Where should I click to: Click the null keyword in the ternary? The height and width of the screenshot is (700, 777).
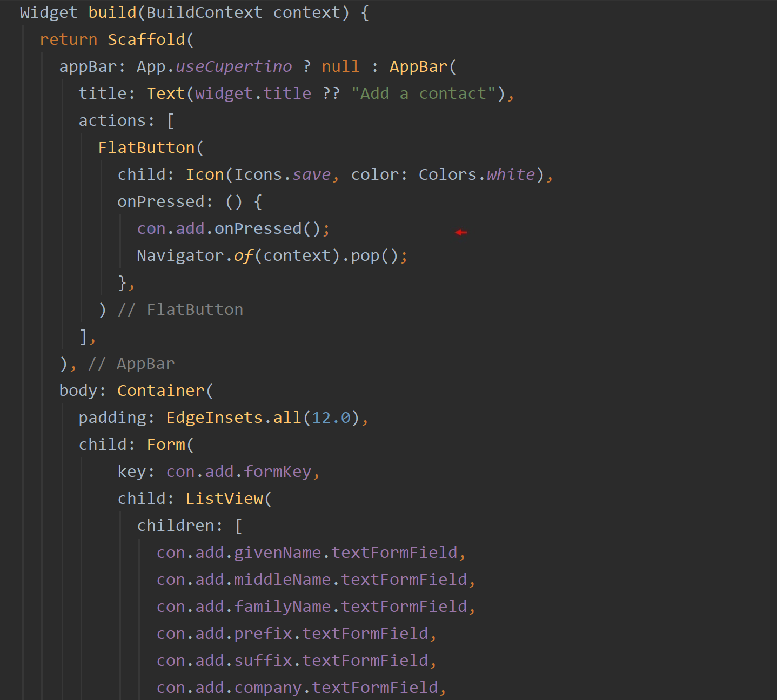[x=340, y=66]
